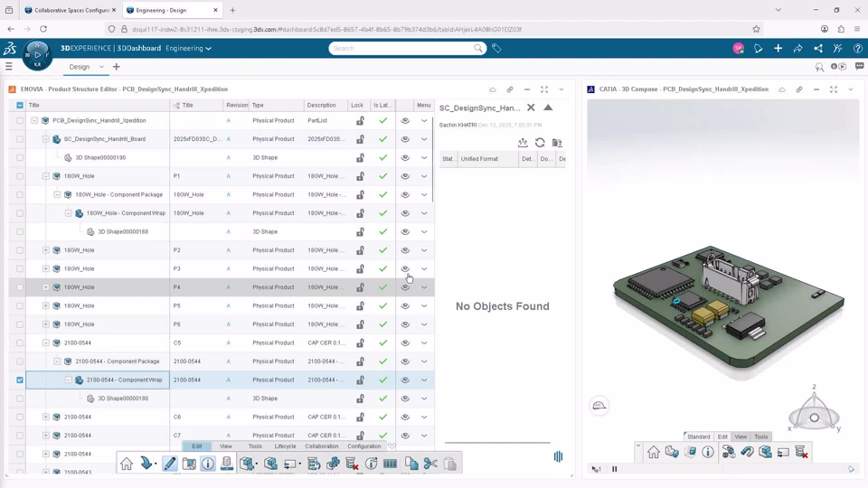Toggle select-all checkbox in table header
868x488 pixels.
point(20,105)
